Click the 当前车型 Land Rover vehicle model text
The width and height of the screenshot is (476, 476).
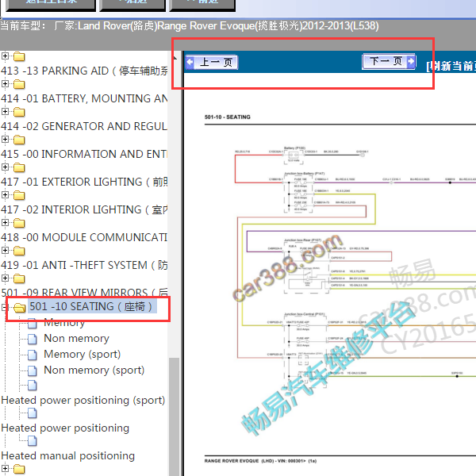[190, 26]
